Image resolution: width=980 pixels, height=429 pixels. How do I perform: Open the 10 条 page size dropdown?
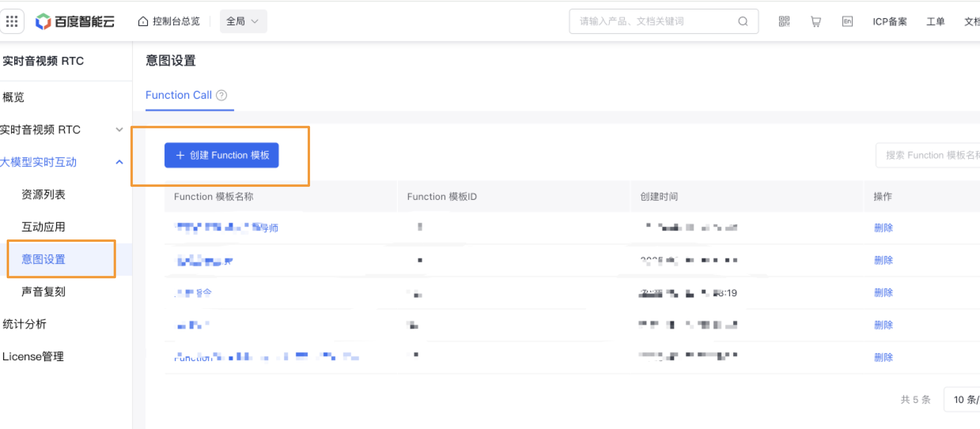[965, 400]
